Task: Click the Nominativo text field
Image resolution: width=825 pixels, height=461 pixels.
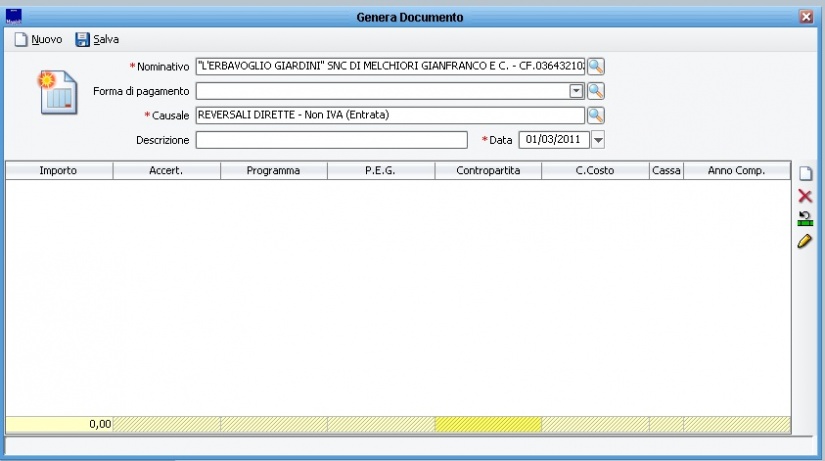Action: [390, 67]
